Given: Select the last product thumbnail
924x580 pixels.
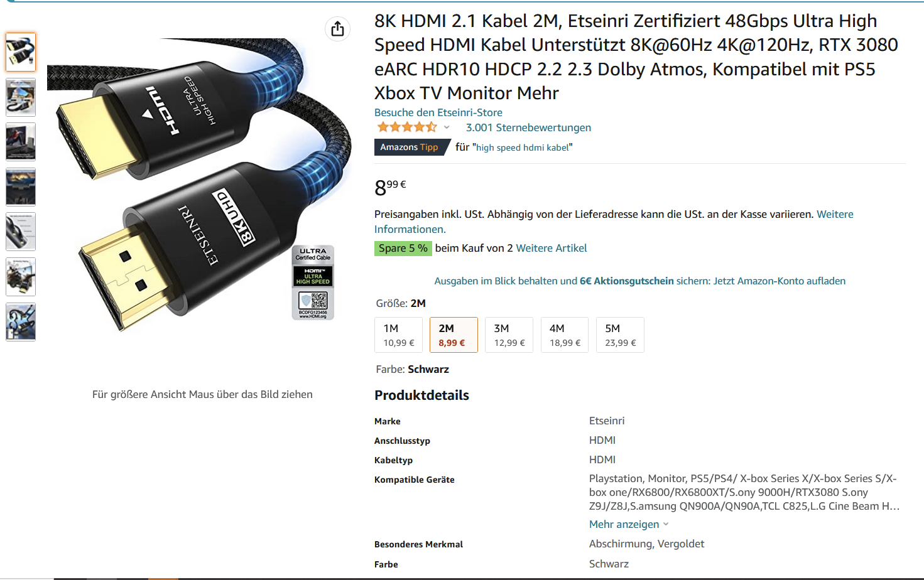Looking at the screenshot, I should [21, 322].
